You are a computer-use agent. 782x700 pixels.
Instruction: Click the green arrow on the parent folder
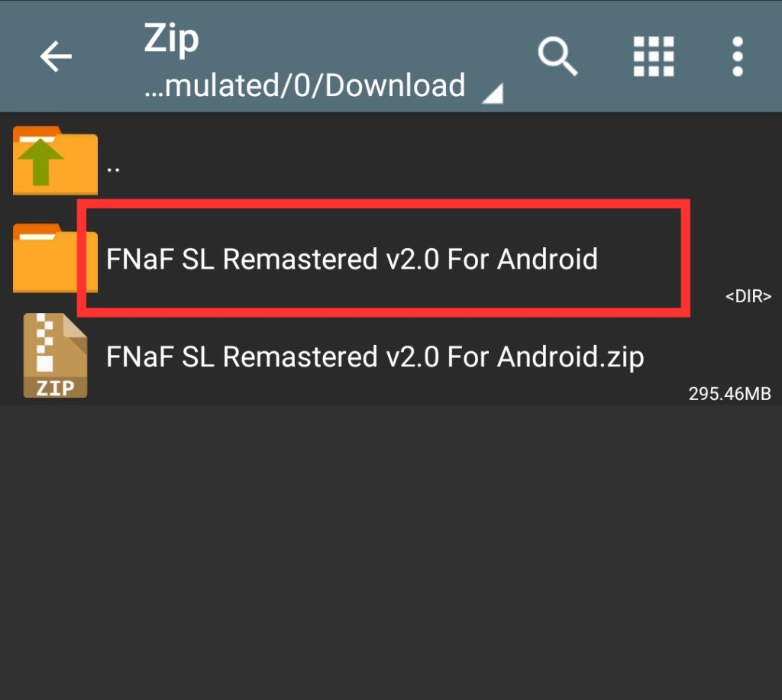point(44,162)
